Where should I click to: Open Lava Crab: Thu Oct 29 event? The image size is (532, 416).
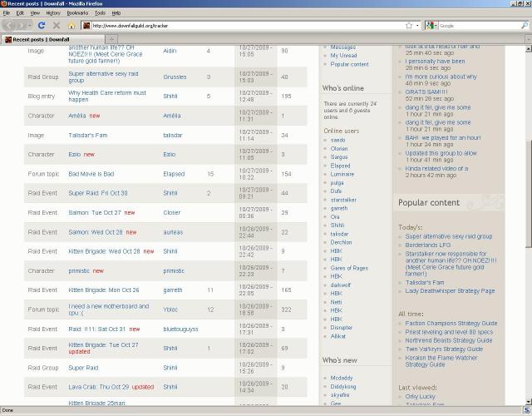tap(98, 387)
